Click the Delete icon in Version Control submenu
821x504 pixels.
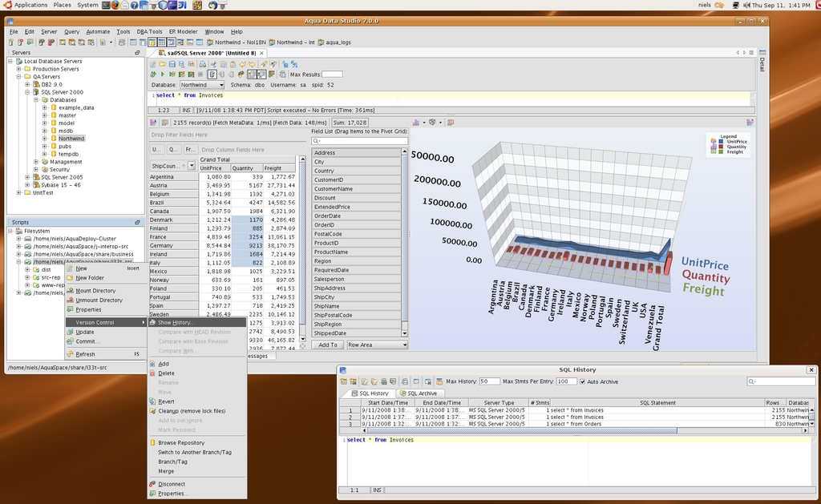[152, 373]
